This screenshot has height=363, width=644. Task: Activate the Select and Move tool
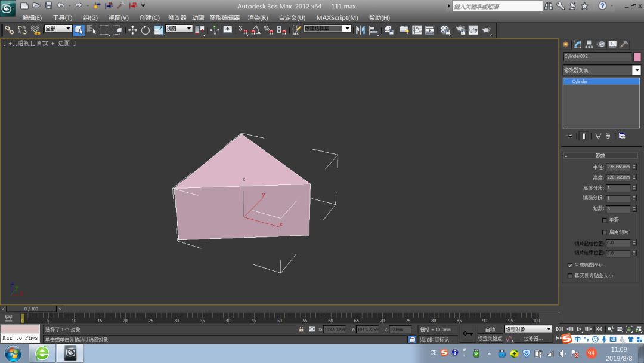click(x=132, y=30)
